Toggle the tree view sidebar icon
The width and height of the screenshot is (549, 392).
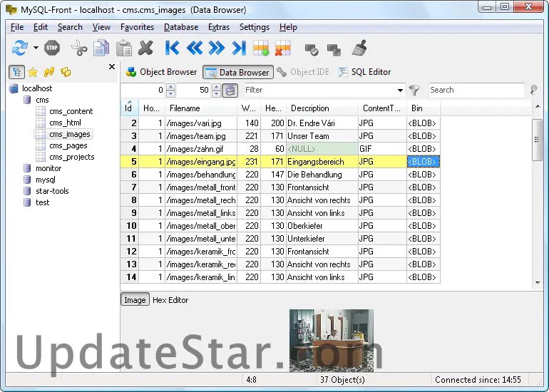click(x=16, y=72)
